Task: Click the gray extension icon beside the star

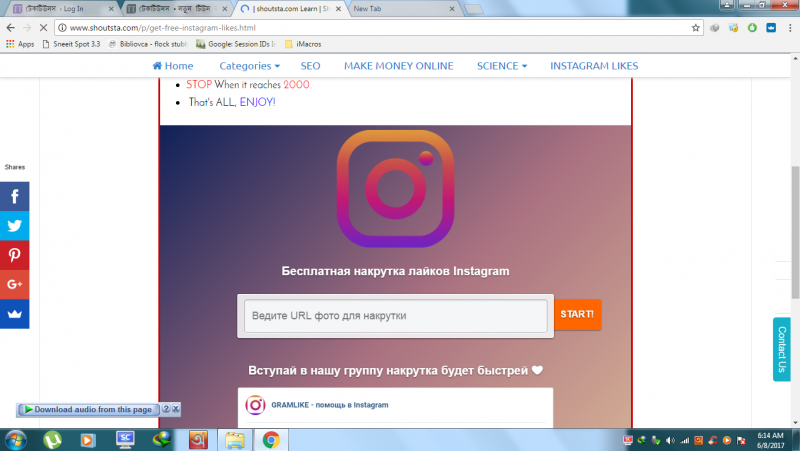Action: (714, 28)
